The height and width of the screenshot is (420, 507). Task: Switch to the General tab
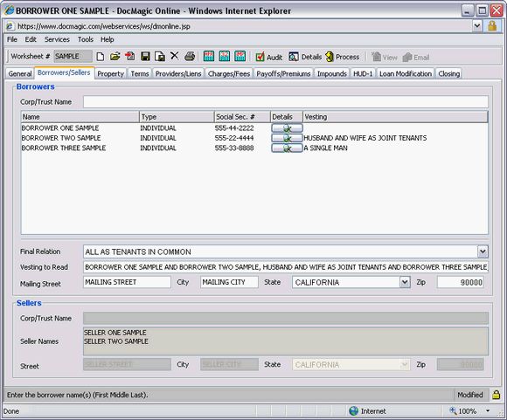click(x=20, y=74)
